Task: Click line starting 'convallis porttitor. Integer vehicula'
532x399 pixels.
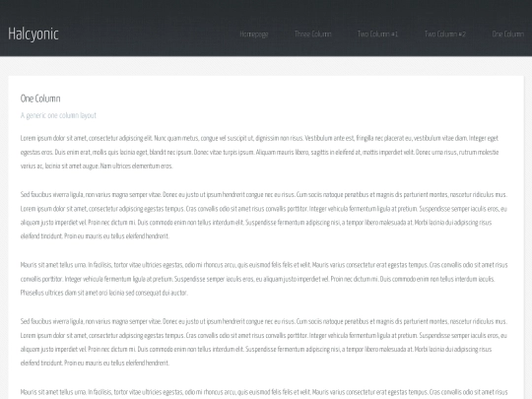Action: coord(257,279)
